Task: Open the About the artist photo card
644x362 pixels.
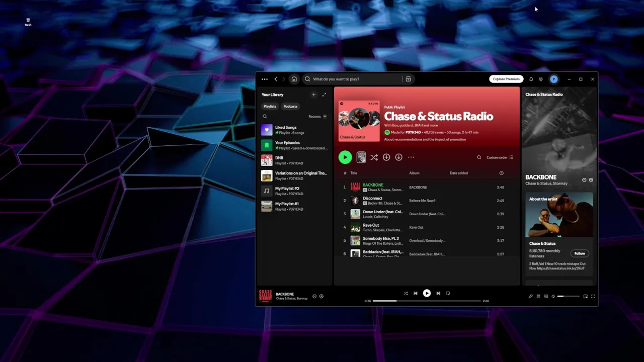Action: click(559, 215)
